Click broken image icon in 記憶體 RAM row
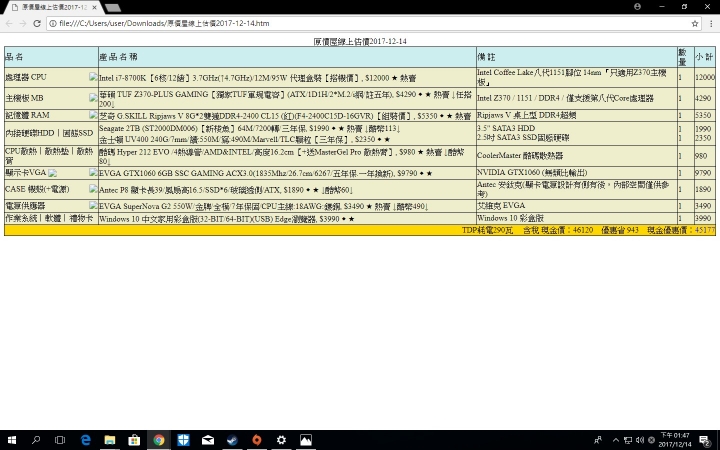 (93, 114)
